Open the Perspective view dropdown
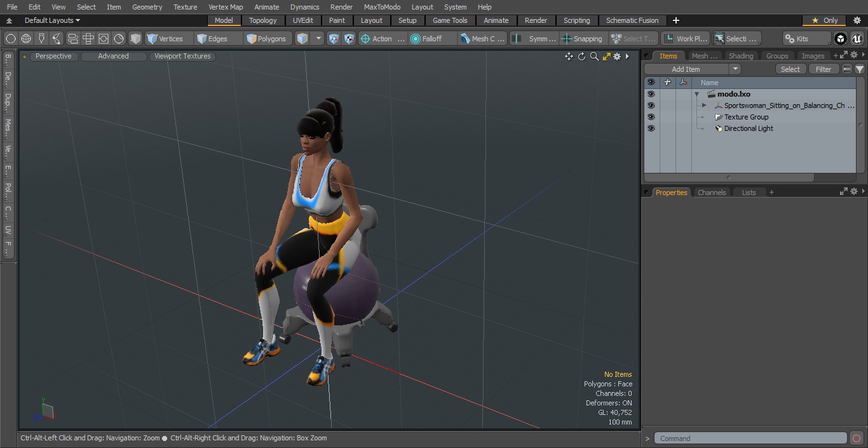Screen dimensions: 868x448 tap(53, 56)
